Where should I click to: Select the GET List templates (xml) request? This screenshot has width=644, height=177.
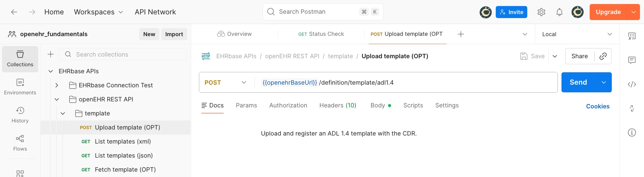point(116,142)
